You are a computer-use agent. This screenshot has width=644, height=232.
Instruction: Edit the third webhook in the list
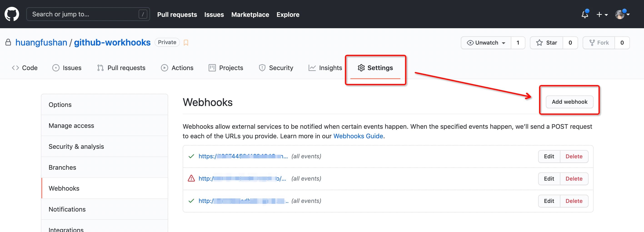click(x=549, y=201)
